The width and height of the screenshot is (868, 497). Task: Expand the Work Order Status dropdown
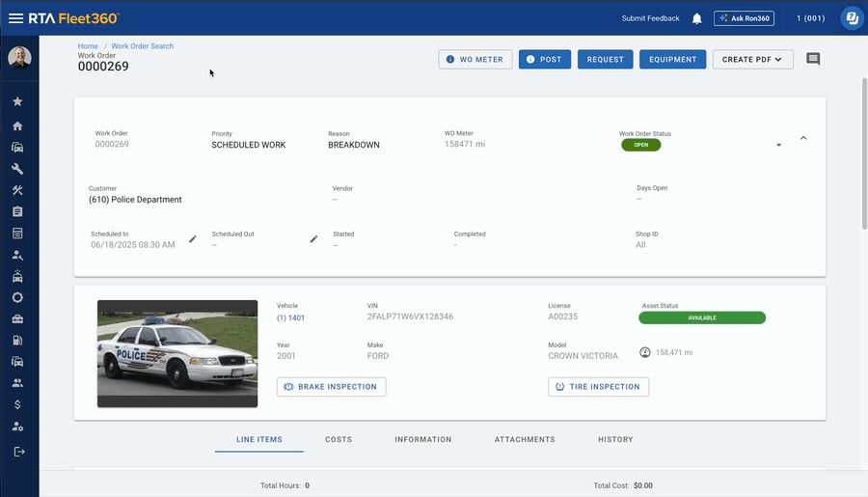click(x=778, y=145)
